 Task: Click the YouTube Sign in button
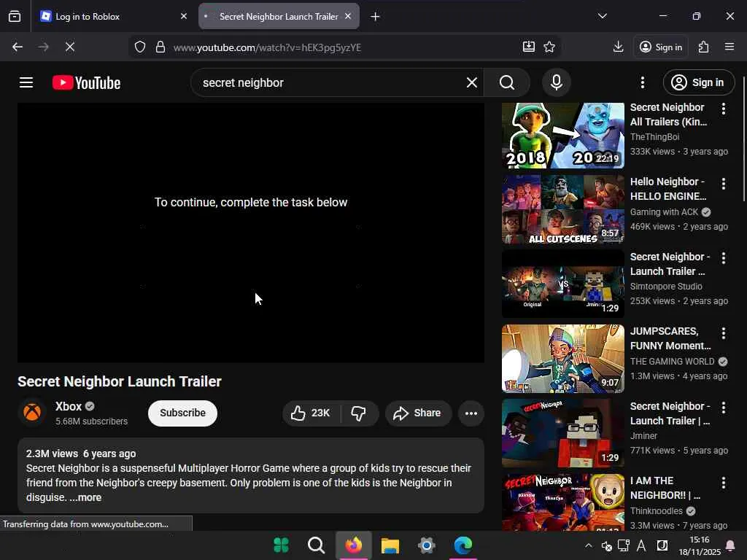tap(698, 83)
